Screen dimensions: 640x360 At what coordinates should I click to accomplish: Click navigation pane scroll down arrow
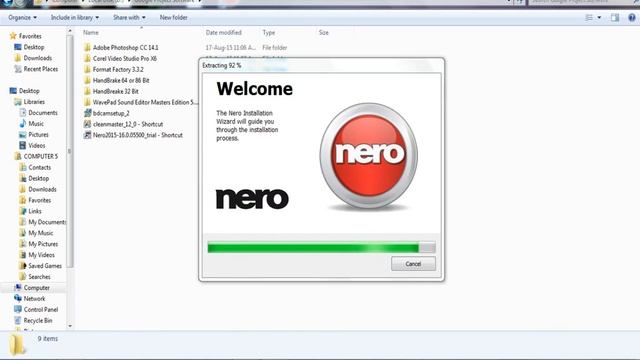click(70, 326)
